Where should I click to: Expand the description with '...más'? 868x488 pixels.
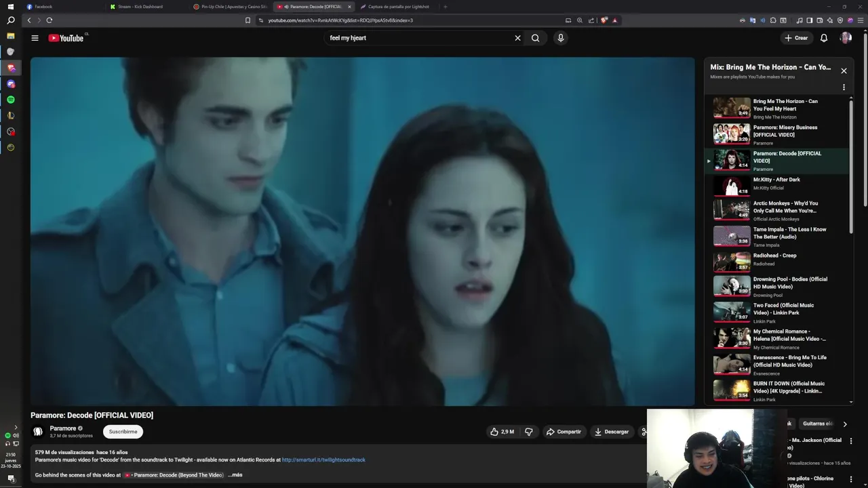(x=235, y=475)
